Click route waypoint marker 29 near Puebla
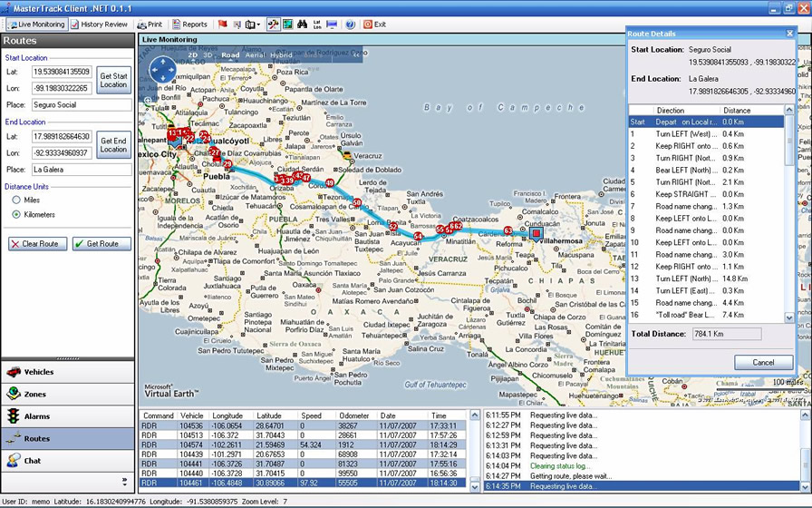Image resolution: width=812 pixels, height=508 pixels. (x=227, y=164)
